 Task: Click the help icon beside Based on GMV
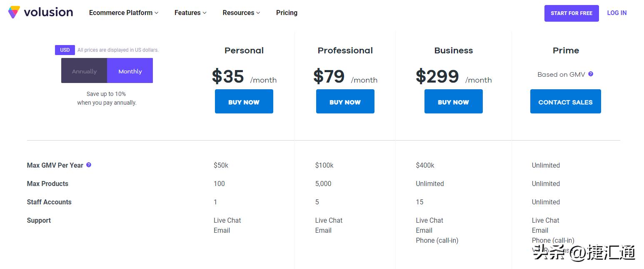pyautogui.click(x=591, y=74)
